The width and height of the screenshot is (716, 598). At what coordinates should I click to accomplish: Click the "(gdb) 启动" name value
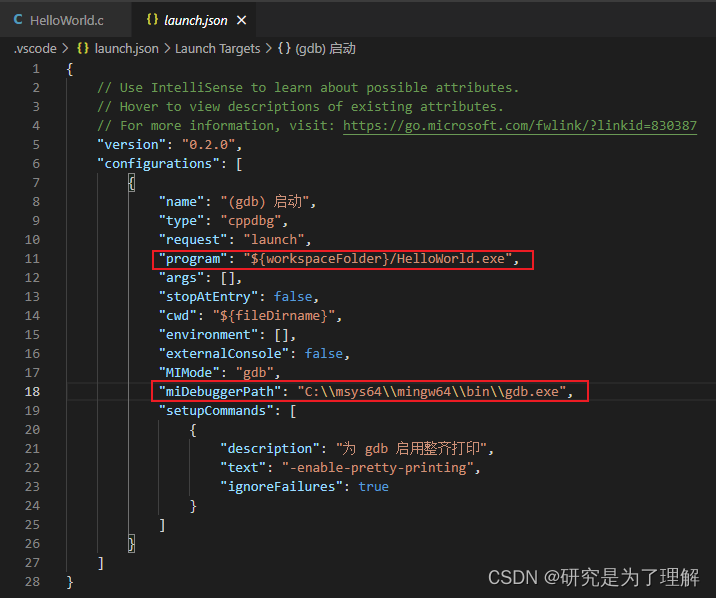point(264,202)
